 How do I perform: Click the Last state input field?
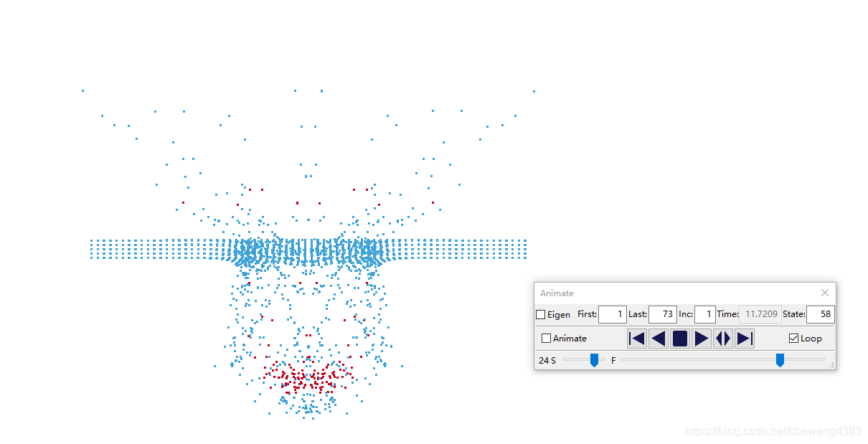(663, 314)
